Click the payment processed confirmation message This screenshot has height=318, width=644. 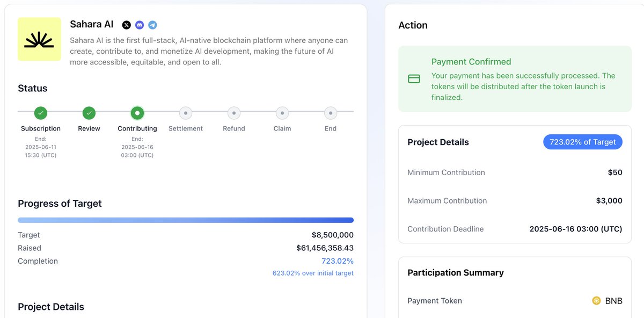coord(523,86)
